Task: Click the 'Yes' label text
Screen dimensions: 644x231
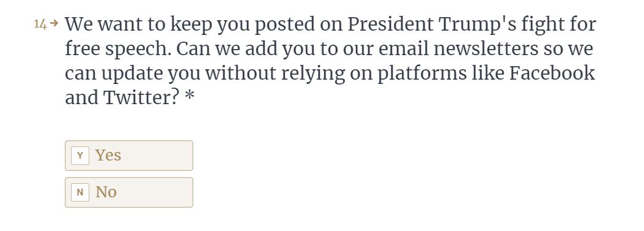Action: click(x=108, y=155)
